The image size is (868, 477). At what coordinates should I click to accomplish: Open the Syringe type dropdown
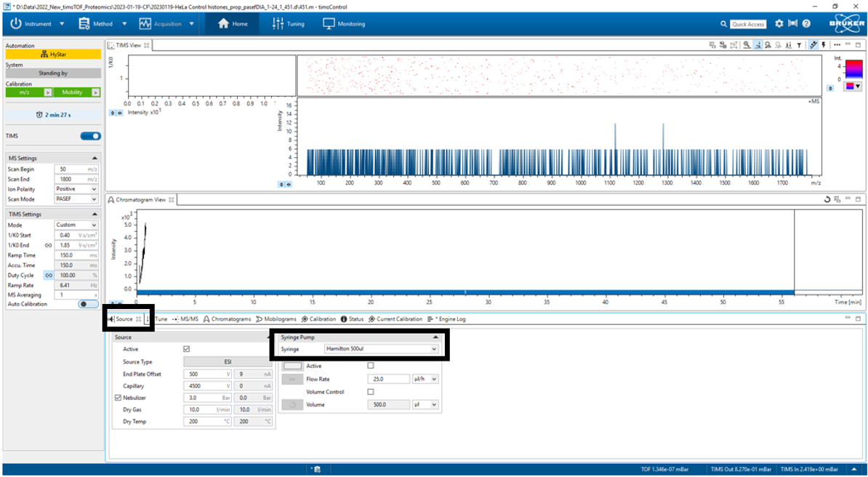click(382, 349)
